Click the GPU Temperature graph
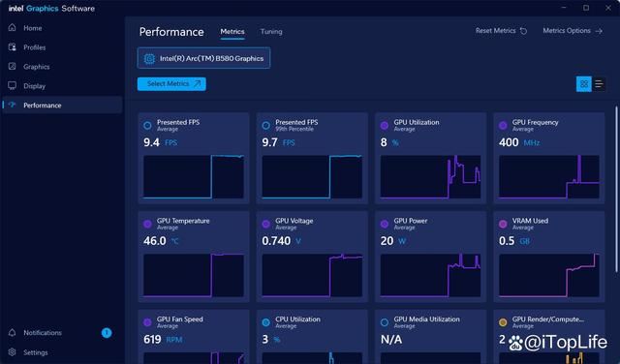This screenshot has height=364, width=620. tap(194, 275)
